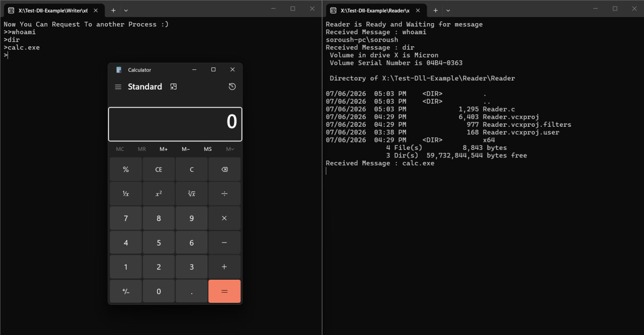Viewport: 644px width, 335px height.
Task: Click the number 3 key
Action: (x=192, y=267)
